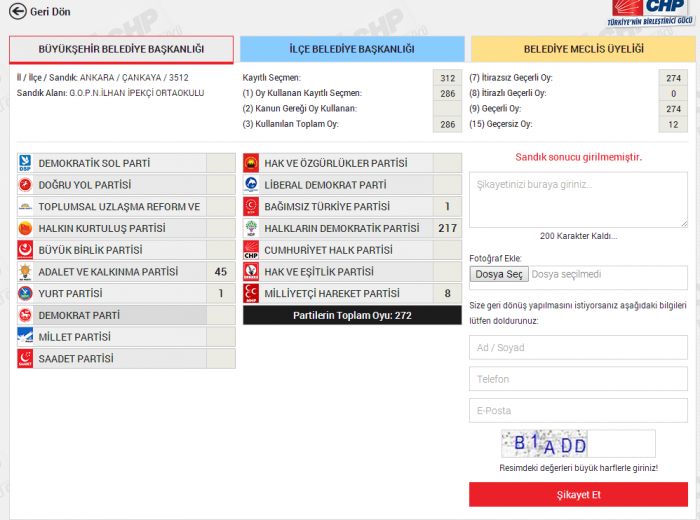Click the Liberal Demokrat Parti logo
700x520 pixels.
click(x=251, y=185)
